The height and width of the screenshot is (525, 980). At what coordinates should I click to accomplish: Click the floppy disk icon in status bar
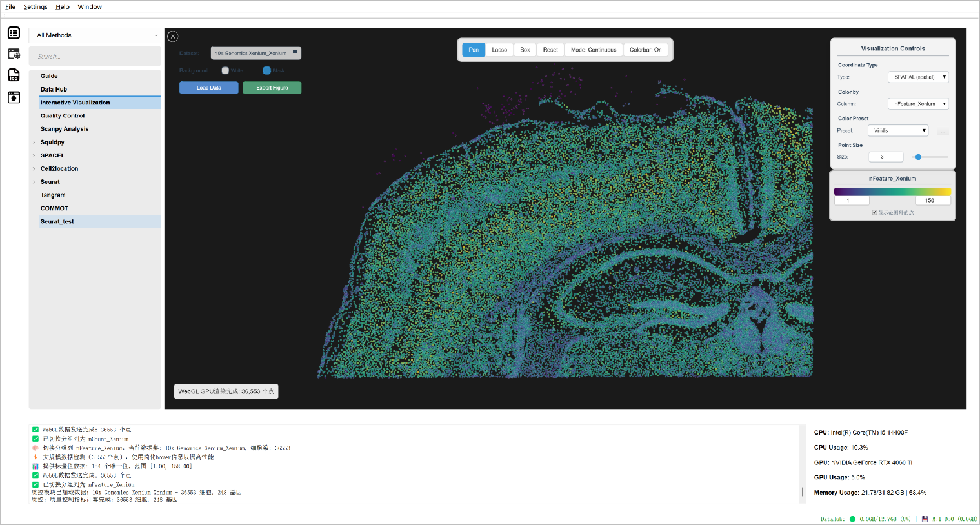click(x=925, y=519)
